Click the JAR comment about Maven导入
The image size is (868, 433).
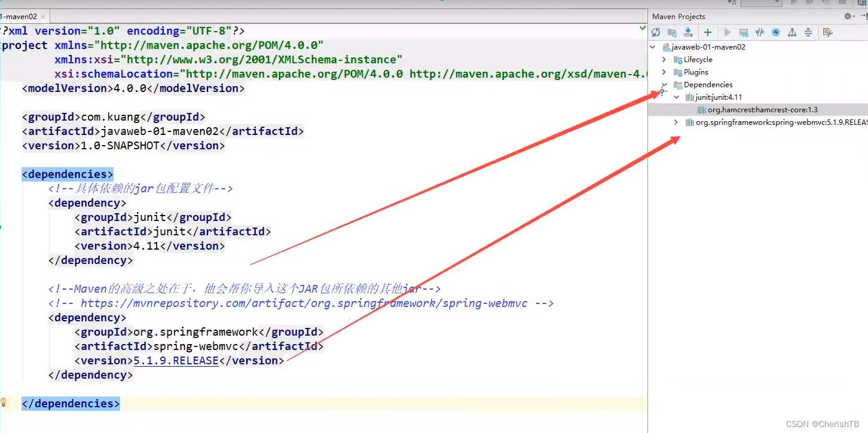click(244, 288)
